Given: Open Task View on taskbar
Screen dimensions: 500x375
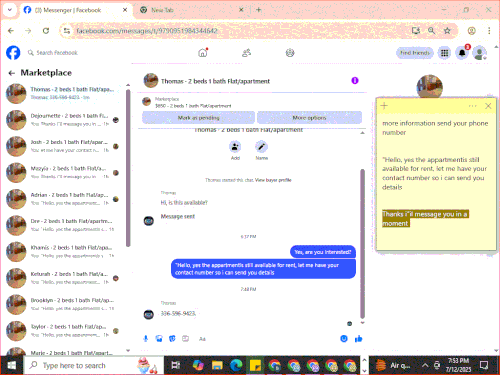Looking at the screenshot, I should tap(176, 365).
